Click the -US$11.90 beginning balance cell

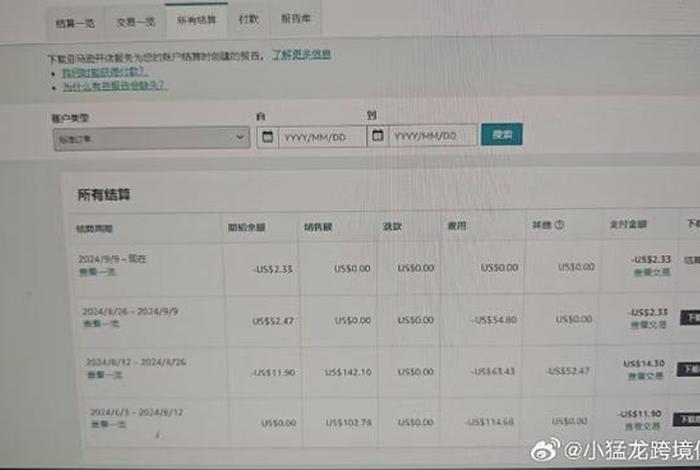pos(273,372)
